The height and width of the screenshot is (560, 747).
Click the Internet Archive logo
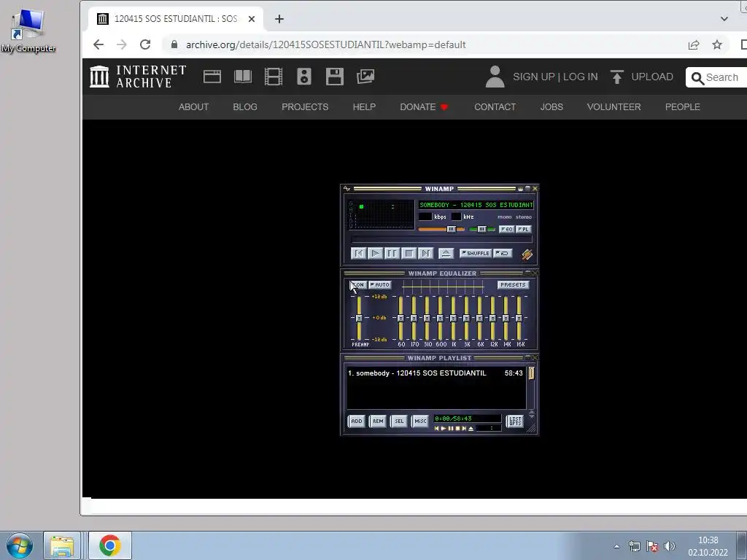pyautogui.click(x=138, y=77)
